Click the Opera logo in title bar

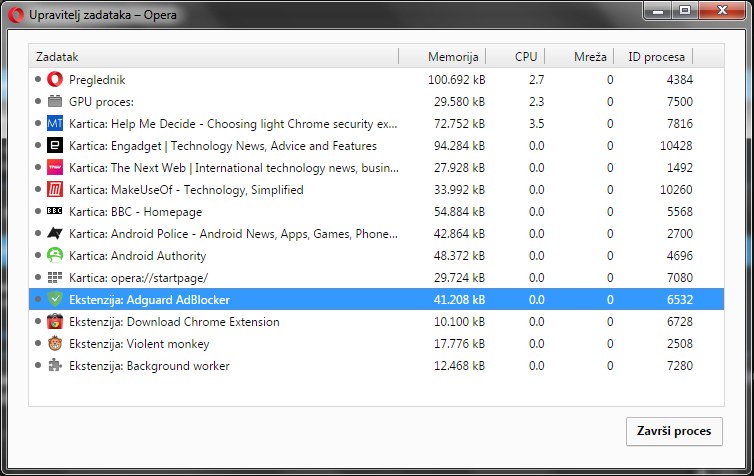15,15
